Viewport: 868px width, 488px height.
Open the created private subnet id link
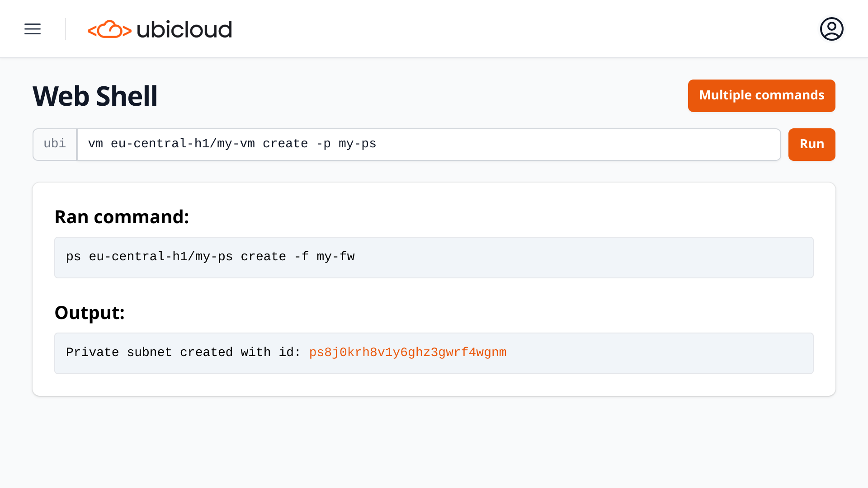(x=407, y=352)
